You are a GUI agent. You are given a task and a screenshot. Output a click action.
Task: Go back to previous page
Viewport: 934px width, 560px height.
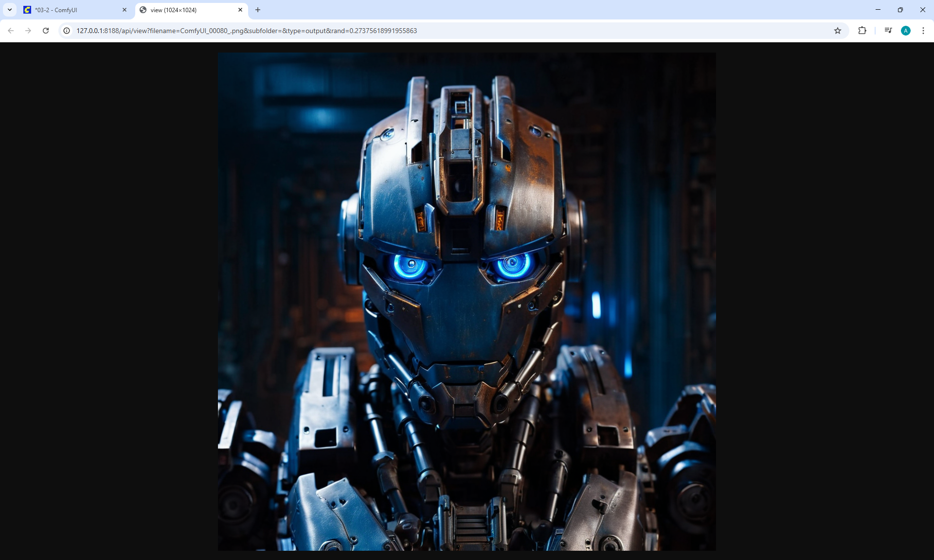tap(11, 31)
